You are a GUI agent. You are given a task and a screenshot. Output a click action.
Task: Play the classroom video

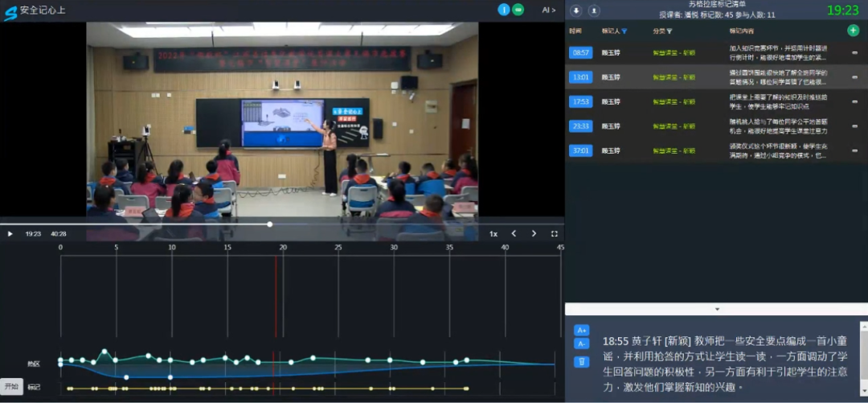[x=10, y=233]
